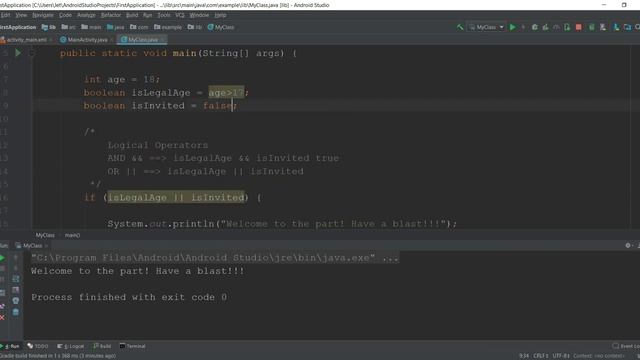Click the highlighted age>17 expression

tap(227, 93)
